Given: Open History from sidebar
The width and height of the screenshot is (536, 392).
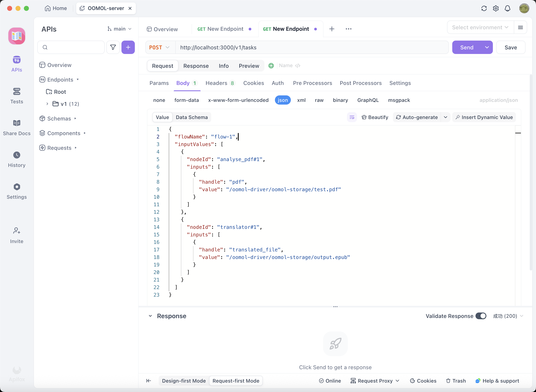Looking at the screenshot, I should click(x=17, y=159).
